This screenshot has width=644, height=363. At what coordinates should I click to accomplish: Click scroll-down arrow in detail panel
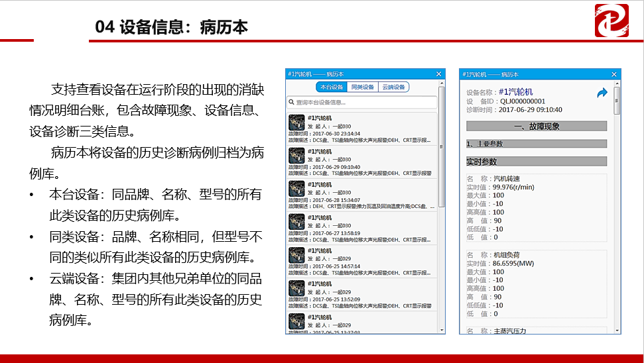point(617,330)
